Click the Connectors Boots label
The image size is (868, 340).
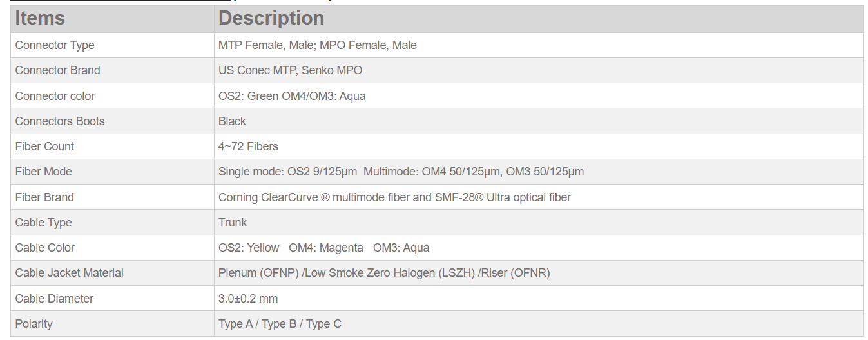point(60,121)
